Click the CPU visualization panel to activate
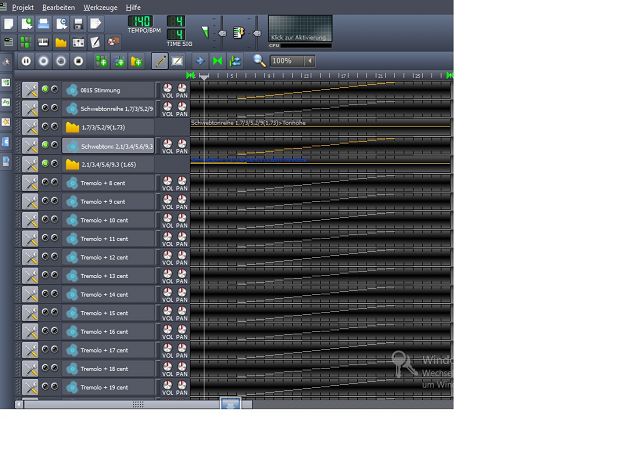 pyautogui.click(x=300, y=28)
